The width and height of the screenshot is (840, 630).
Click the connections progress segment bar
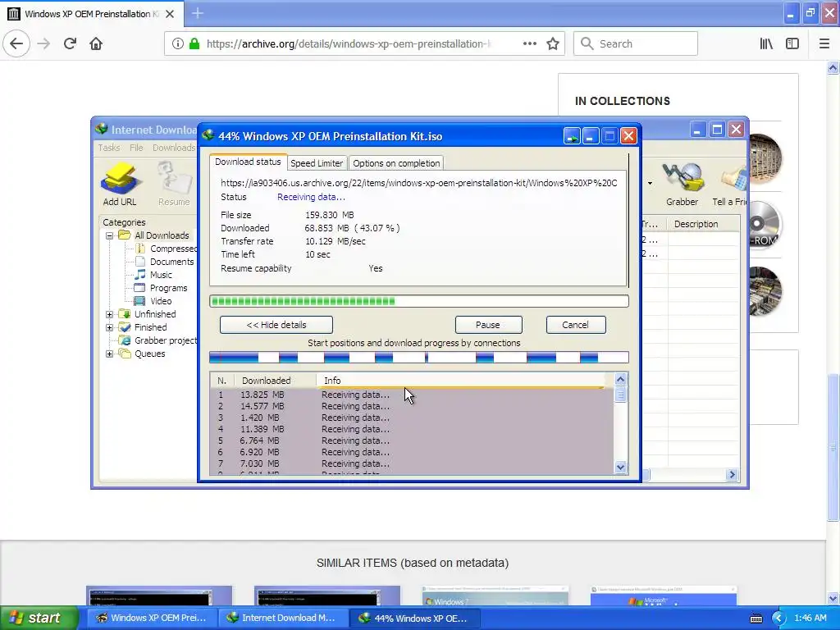(x=419, y=358)
